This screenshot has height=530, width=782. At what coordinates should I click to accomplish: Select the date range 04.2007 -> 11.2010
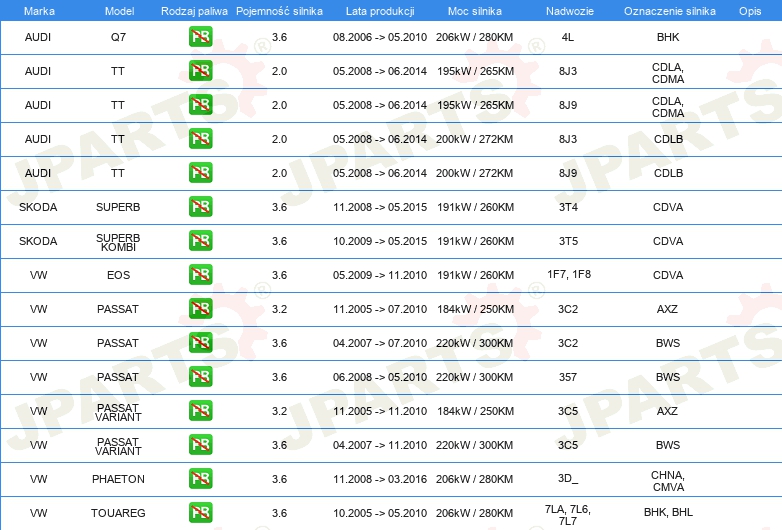coord(380,445)
